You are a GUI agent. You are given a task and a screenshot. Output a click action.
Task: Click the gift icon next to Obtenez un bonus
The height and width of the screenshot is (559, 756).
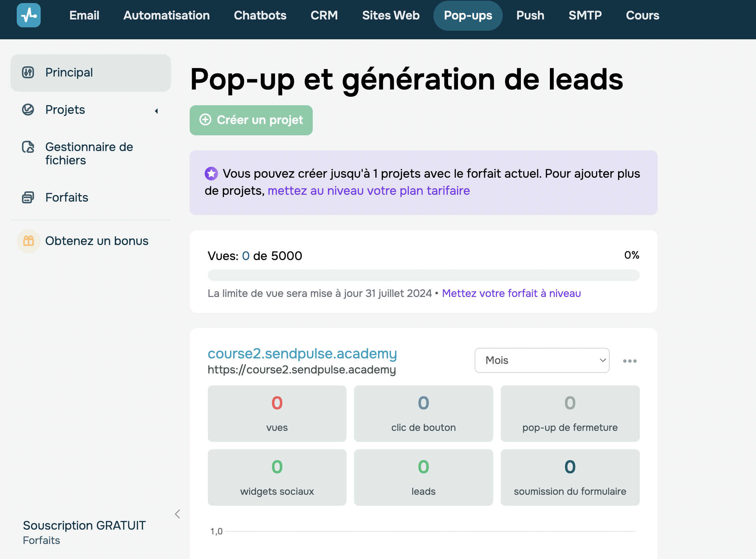point(29,241)
